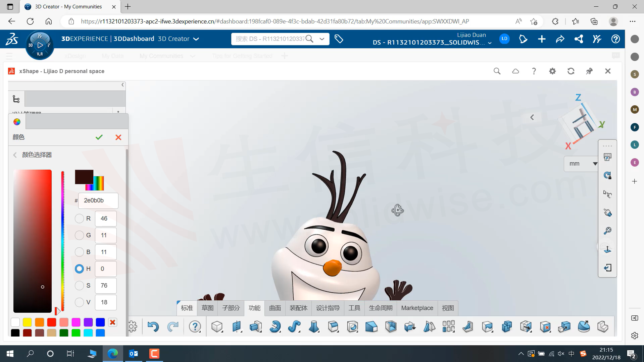Select the G radio button
The width and height of the screenshot is (644, 362).
(x=79, y=235)
